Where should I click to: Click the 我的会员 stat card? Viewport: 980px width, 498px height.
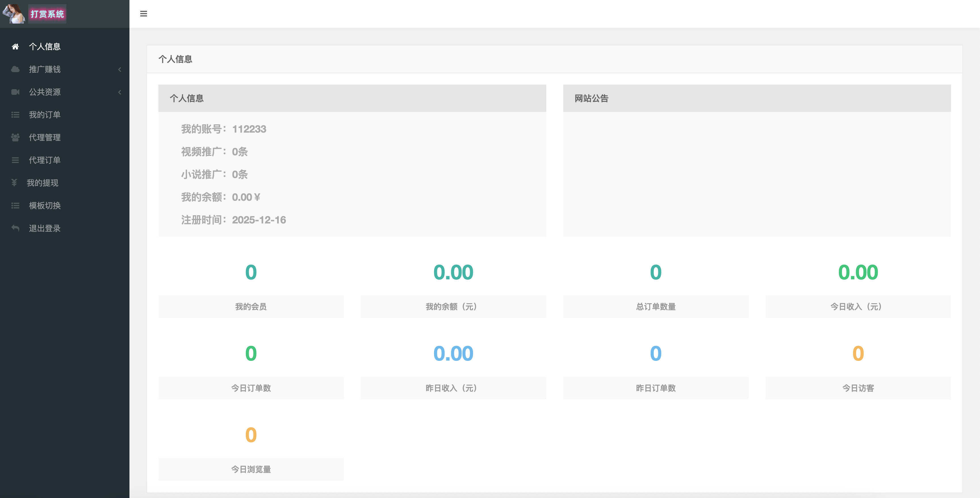tap(251, 306)
